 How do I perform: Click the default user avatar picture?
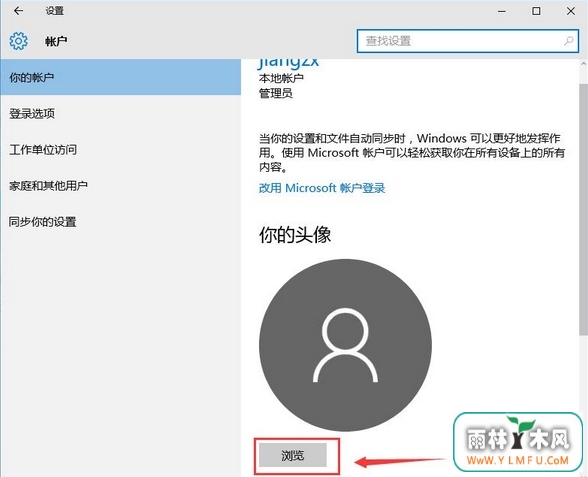[x=345, y=345]
